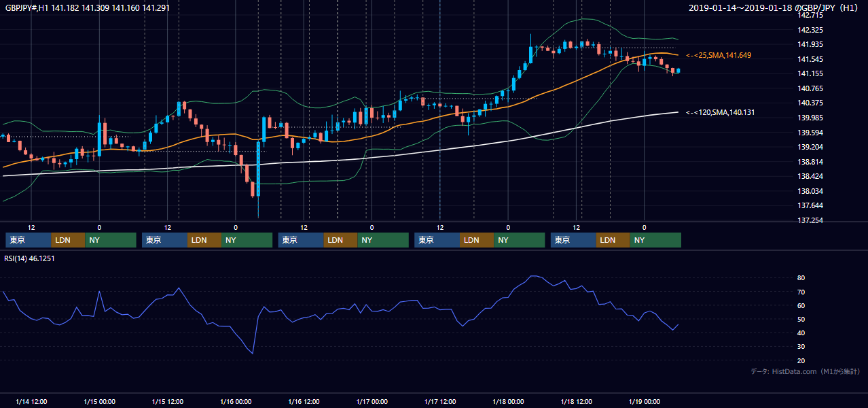The image size is (868, 408).
Task: Click price axis value 139.594
Action: click(x=811, y=133)
